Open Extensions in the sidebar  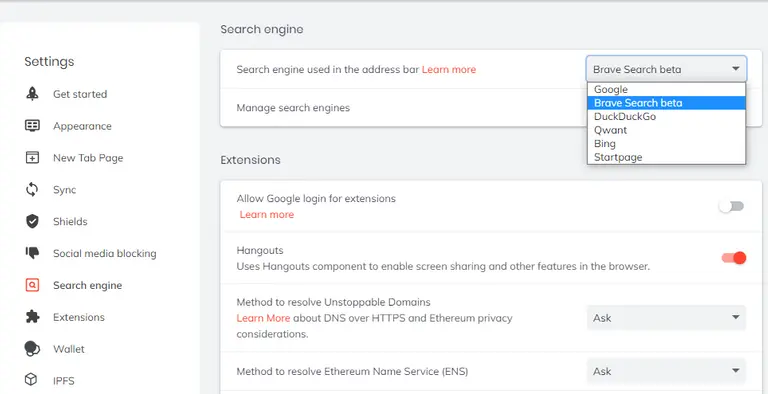(79, 317)
